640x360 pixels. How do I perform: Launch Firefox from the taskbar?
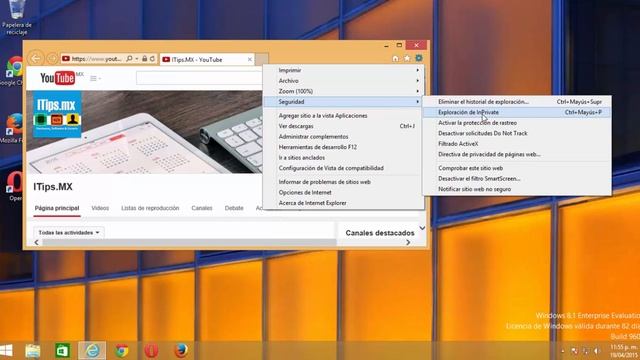point(181,351)
